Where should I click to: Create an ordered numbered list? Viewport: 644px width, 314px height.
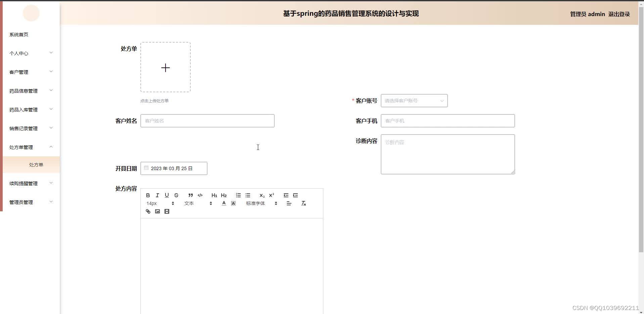point(238,195)
